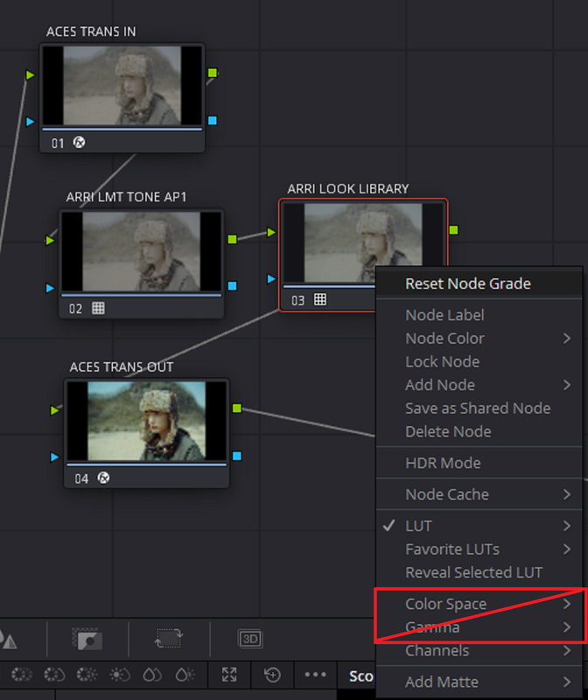Expand the Color Space submenu arrow
The image size is (588, 700).
[567, 604]
